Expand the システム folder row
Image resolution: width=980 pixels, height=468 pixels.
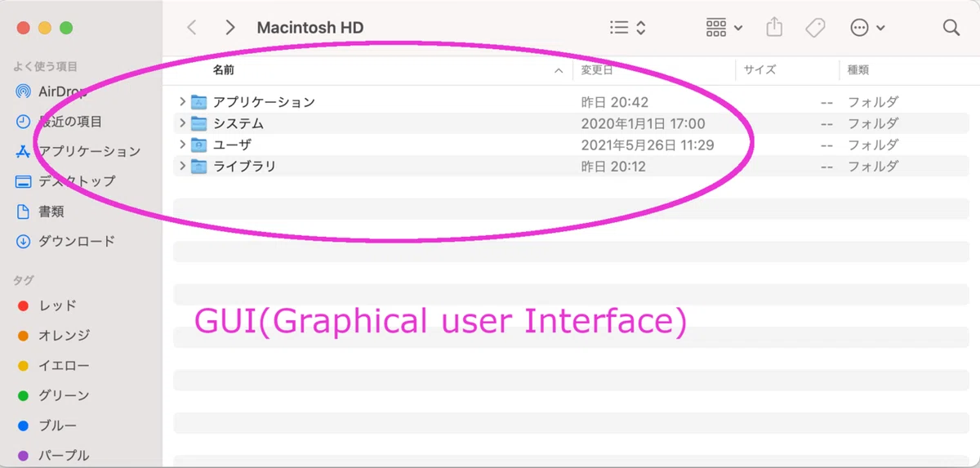pyautogui.click(x=182, y=123)
